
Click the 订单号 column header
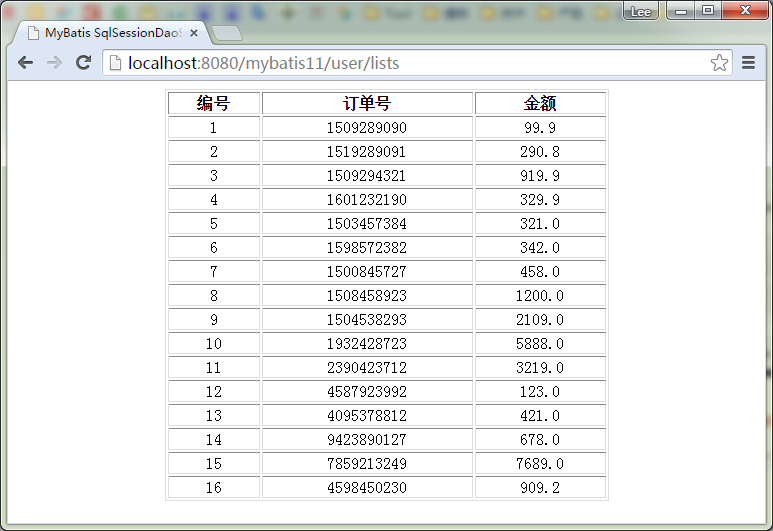pos(367,104)
